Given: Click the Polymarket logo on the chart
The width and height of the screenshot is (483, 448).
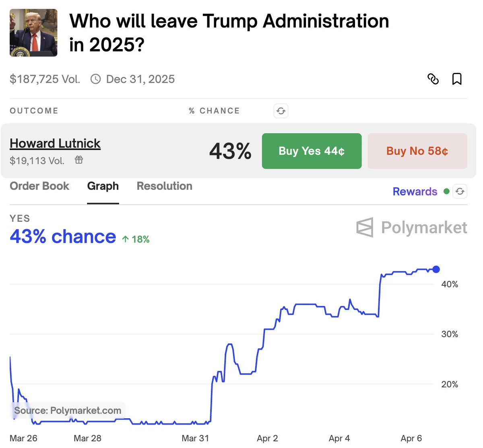Looking at the screenshot, I should click(411, 228).
